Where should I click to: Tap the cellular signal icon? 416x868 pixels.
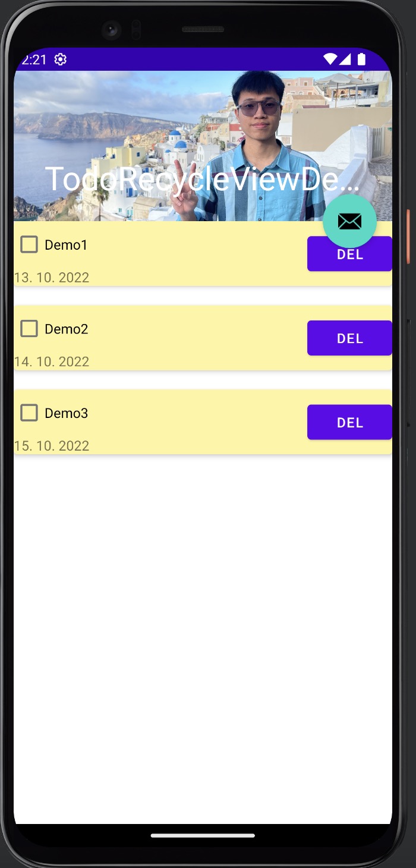[346, 59]
